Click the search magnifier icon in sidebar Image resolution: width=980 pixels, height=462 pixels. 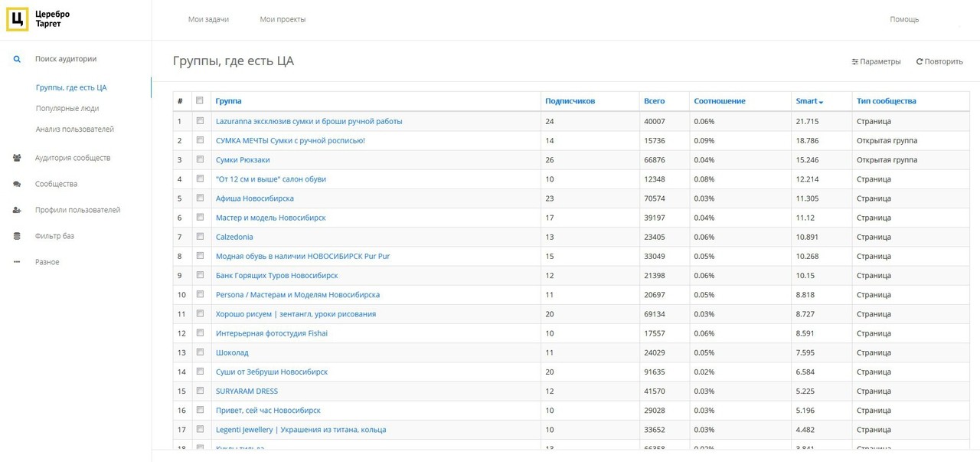17,59
